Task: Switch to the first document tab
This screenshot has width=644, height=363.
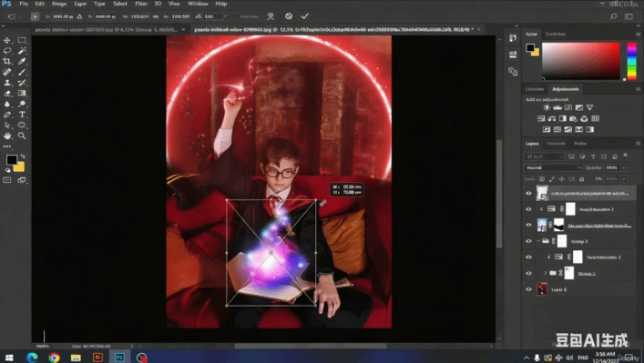Action: (x=107, y=29)
